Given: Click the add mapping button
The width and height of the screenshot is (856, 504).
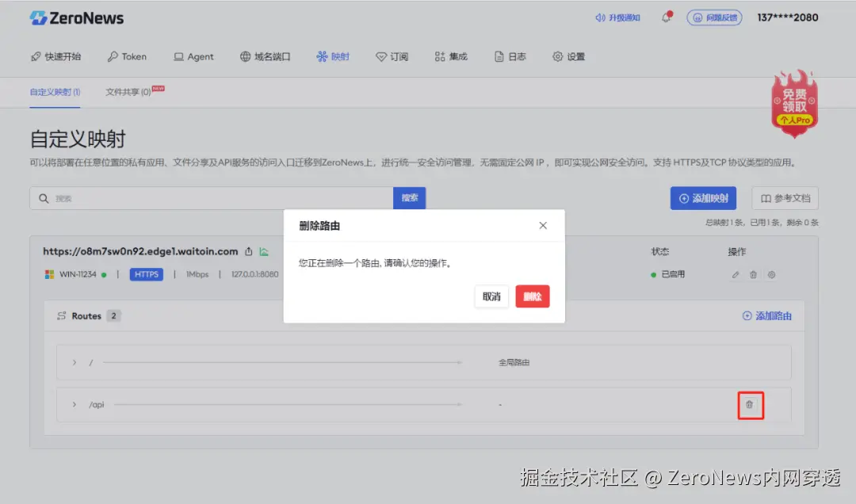Looking at the screenshot, I should coord(703,198).
